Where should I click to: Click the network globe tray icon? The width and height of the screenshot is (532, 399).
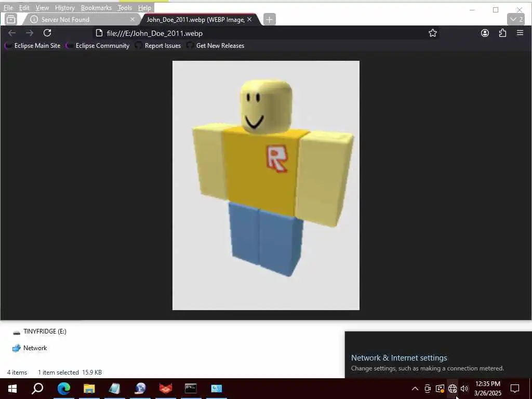(453, 389)
